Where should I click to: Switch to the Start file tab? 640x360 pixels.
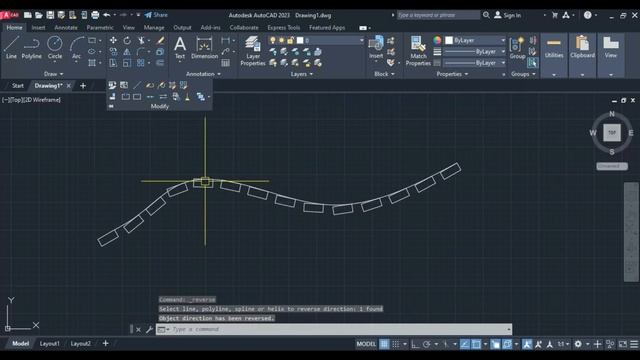coord(18,86)
